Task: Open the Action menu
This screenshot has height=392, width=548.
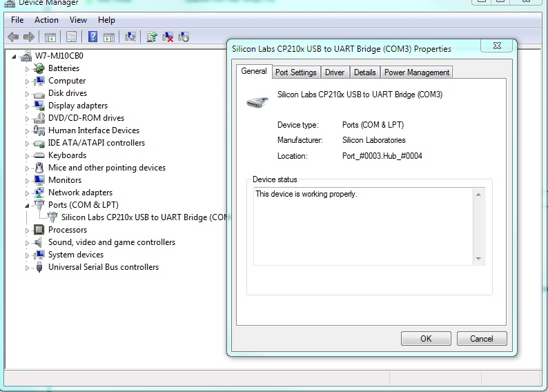Action: pyautogui.click(x=46, y=20)
